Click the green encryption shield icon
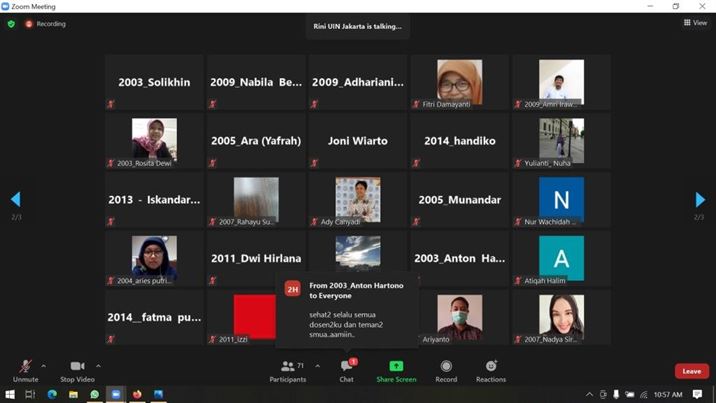 11,24
